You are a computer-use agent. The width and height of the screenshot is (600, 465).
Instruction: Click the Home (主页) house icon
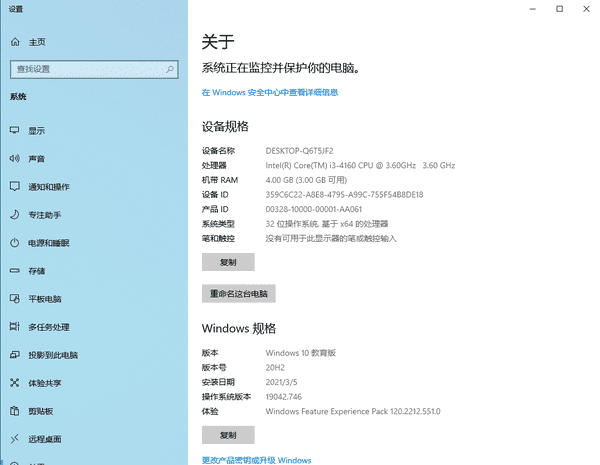[15, 42]
